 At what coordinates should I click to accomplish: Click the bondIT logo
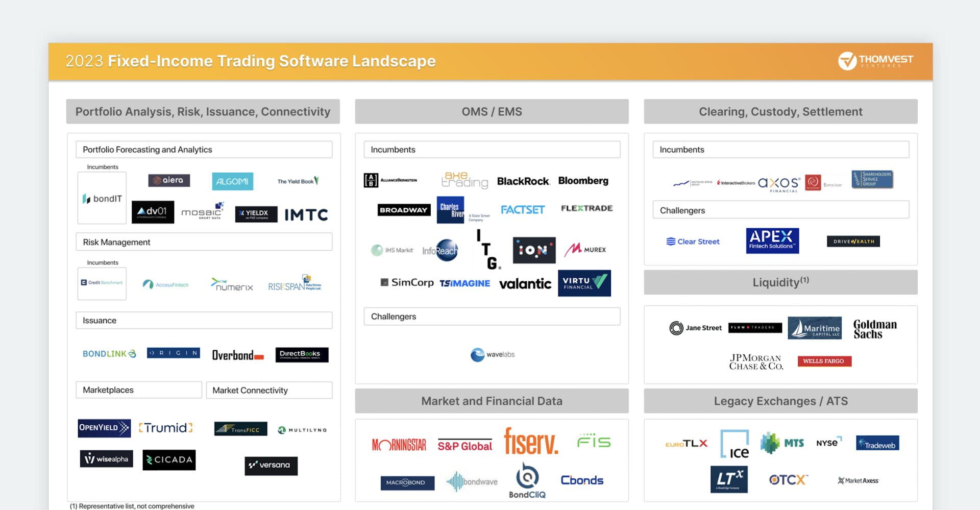pyautogui.click(x=102, y=198)
